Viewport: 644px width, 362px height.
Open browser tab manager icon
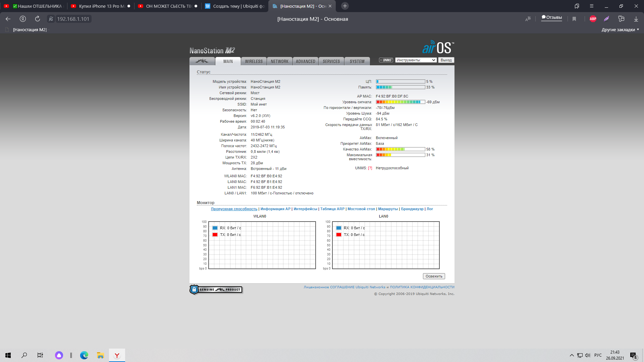[x=577, y=6]
